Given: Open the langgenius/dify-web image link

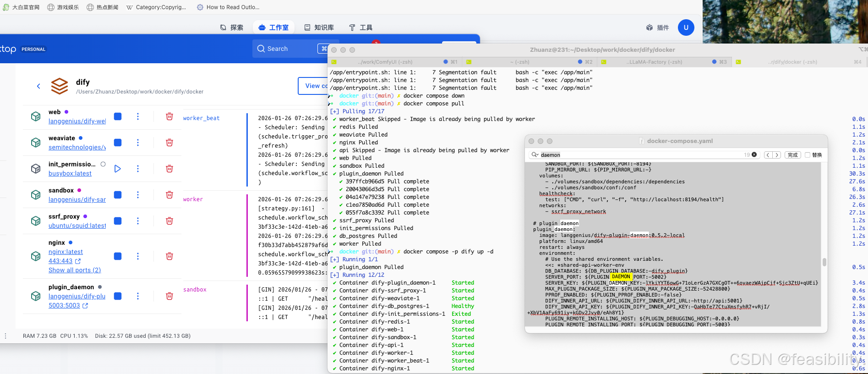Looking at the screenshot, I should pos(77,121).
